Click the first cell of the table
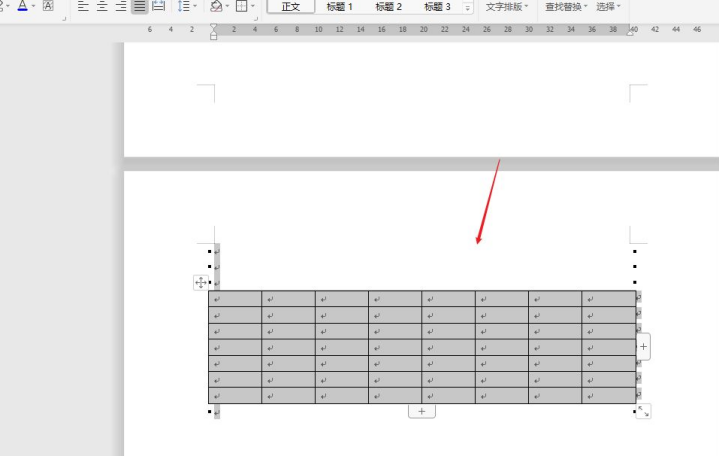This screenshot has width=720, height=458. (235, 299)
